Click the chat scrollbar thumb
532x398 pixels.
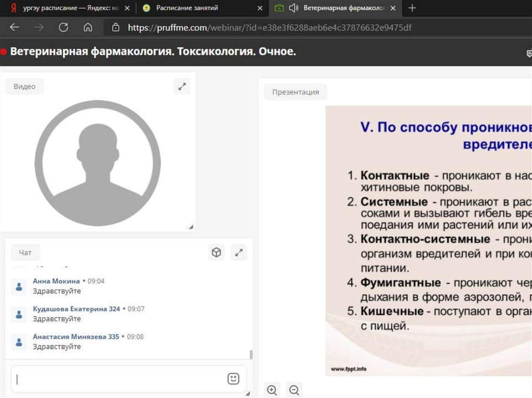pyautogui.click(x=251, y=354)
